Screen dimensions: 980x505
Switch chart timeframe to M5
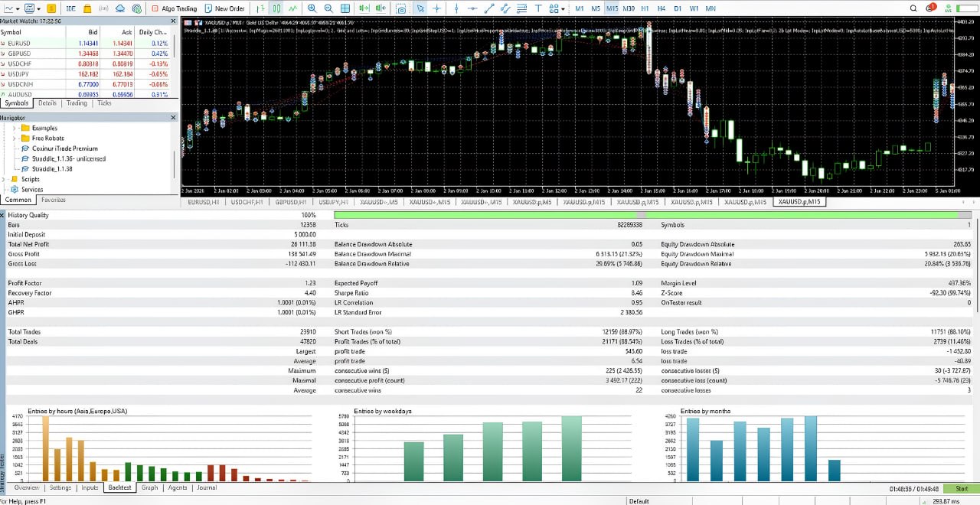point(596,8)
